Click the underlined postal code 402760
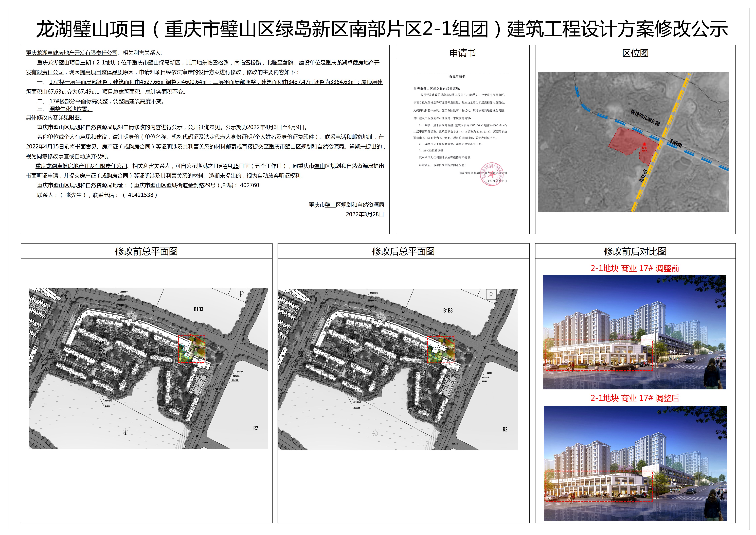This screenshot has height=535, width=756. click(249, 185)
